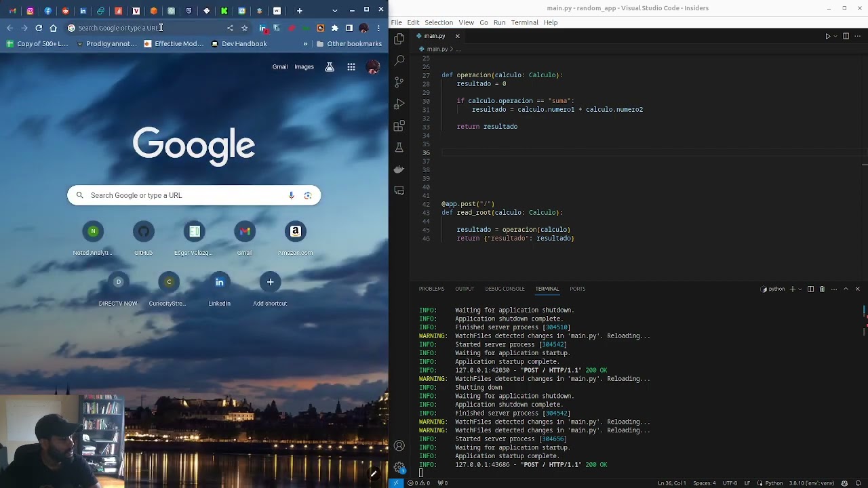Switch to the OUTPUT panel tab
868x488 pixels.
click(465, 289)
